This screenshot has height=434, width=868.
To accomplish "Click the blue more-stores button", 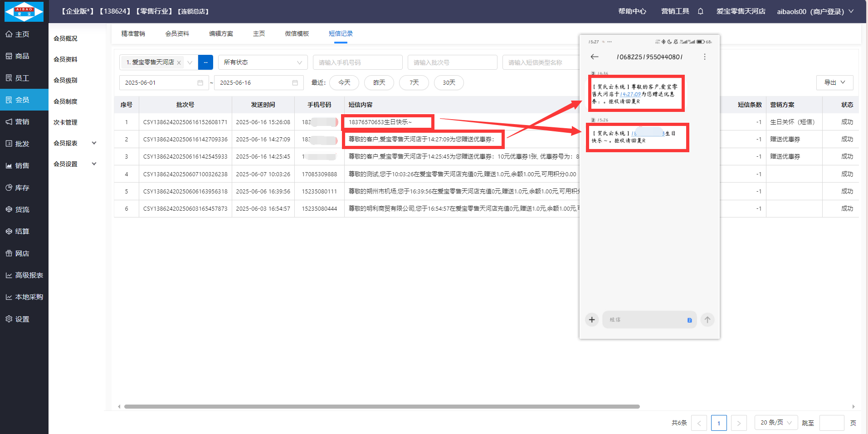I will coord(205,63).
